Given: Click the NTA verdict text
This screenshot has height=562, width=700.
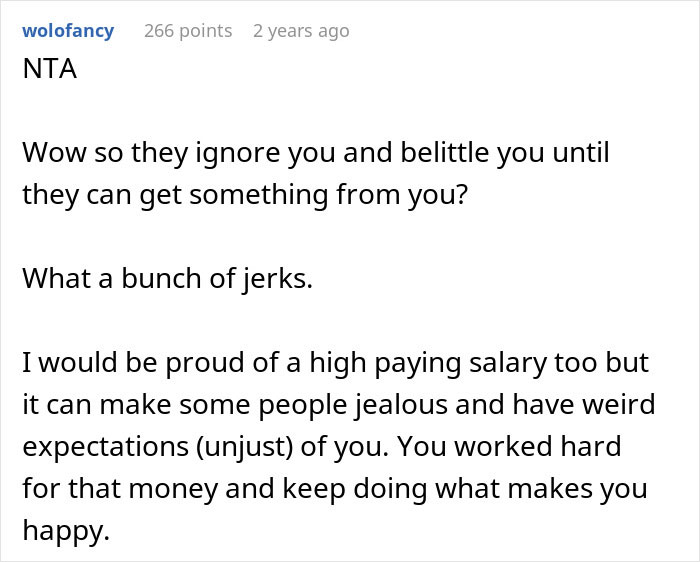Looking at the screenshot, I should point(50,73).
